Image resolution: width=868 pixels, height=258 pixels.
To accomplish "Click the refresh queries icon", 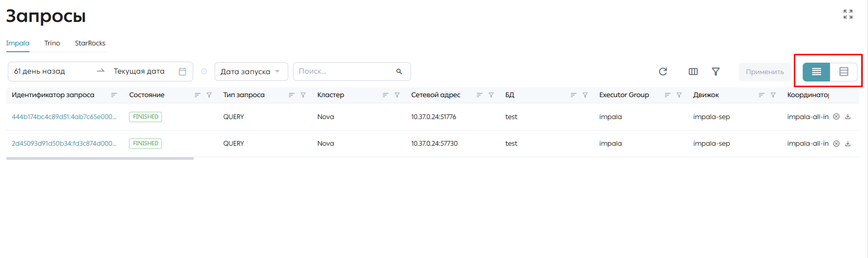I will (x=663, y=72).
